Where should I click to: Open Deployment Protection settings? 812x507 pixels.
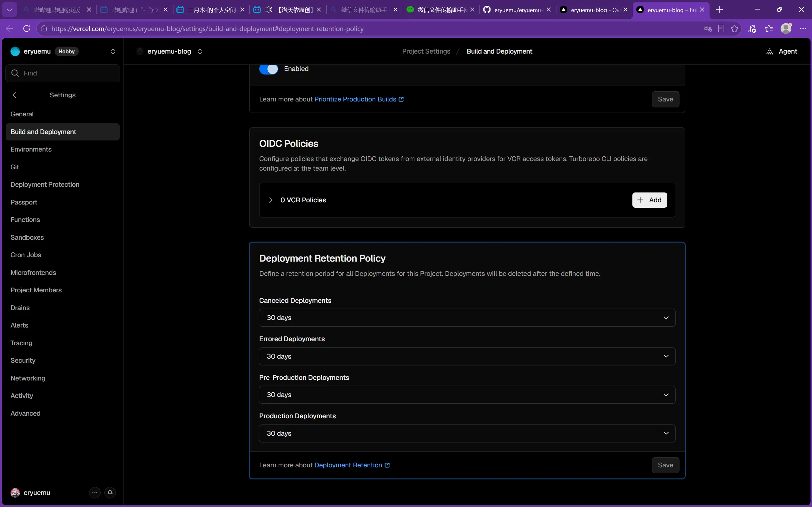click(x=63, y=185)
